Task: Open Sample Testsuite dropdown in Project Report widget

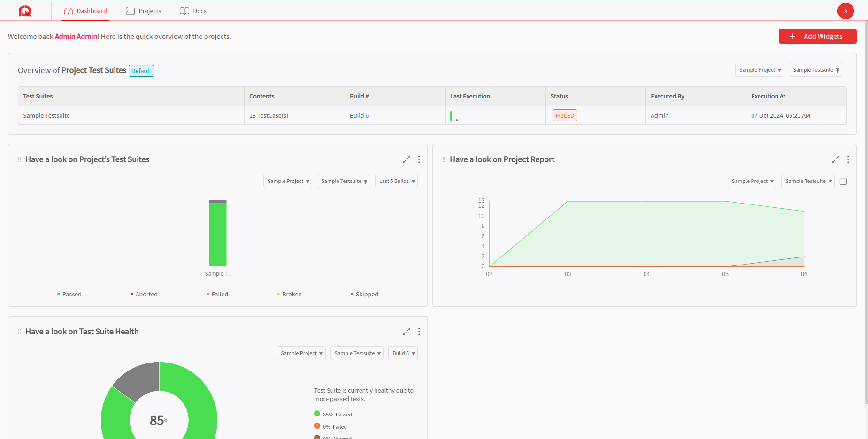Action: click(x=808, y=181)
